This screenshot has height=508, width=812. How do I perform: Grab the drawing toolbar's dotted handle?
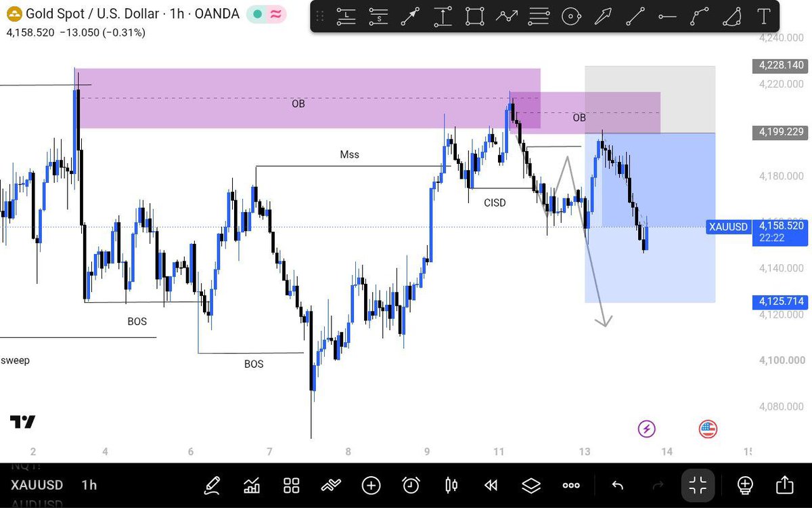click(321, 16)
